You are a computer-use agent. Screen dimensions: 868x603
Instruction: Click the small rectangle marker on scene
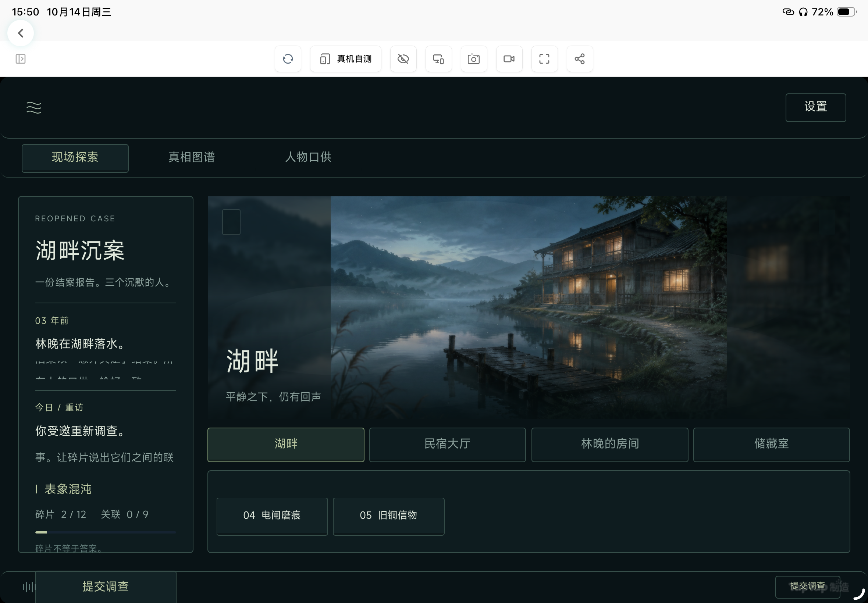[x=231, y=222]
